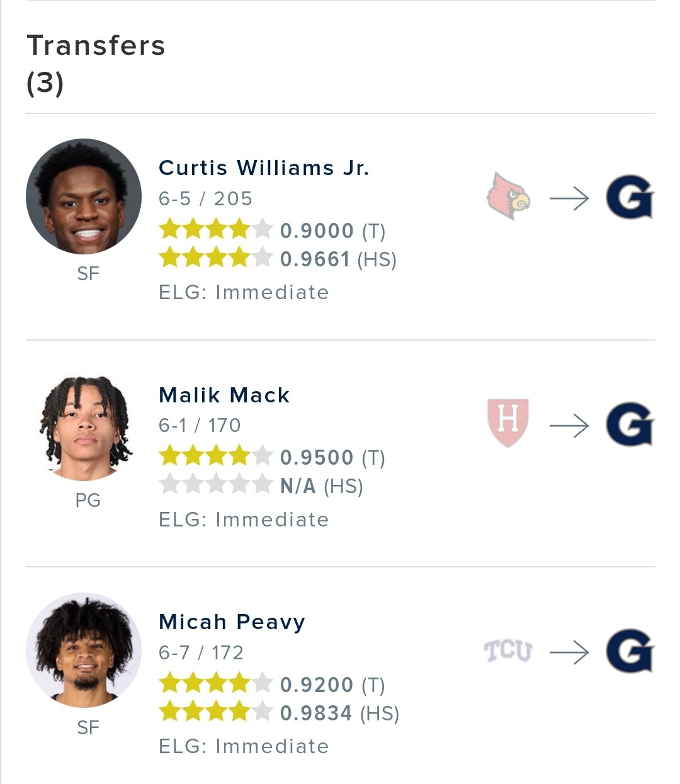Click the arrow next to Harvard logo

click(x=569, y=426)
